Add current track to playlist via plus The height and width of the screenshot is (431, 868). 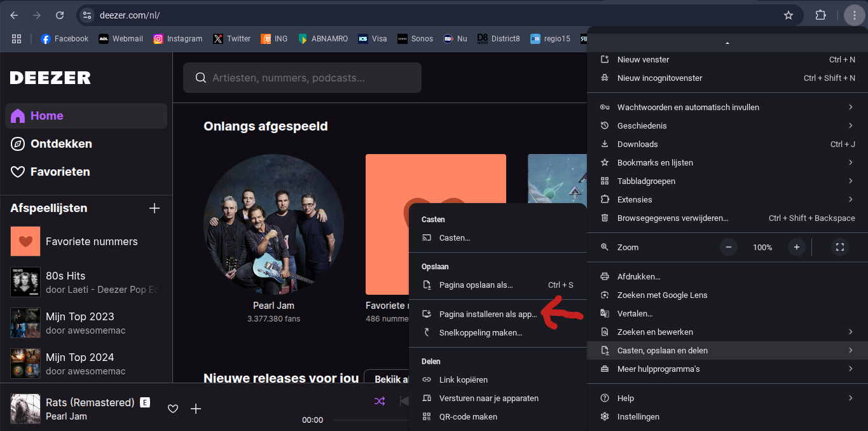196,409
